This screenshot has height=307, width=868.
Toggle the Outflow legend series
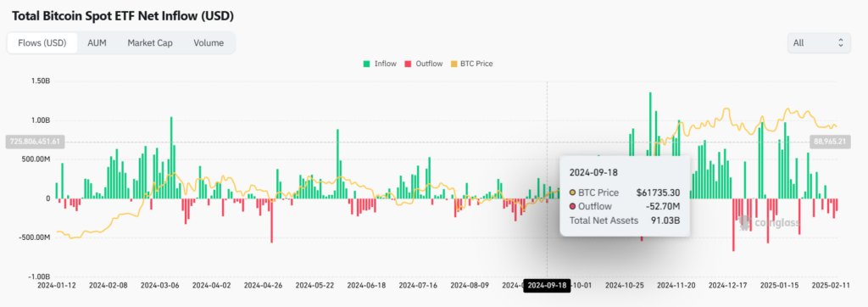click(x=425, y=64)
